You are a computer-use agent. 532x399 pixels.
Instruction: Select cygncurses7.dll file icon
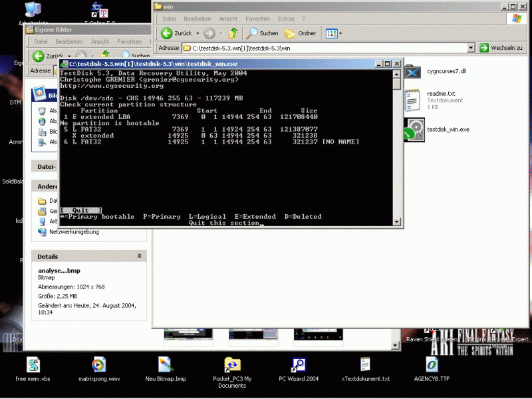tap(413, 72)
